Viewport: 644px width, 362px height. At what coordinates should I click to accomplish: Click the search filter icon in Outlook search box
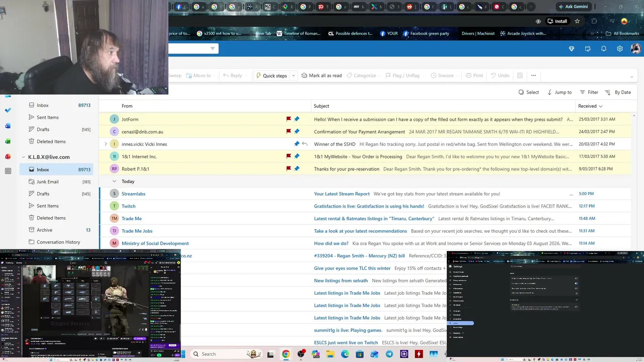click(212, 49)
